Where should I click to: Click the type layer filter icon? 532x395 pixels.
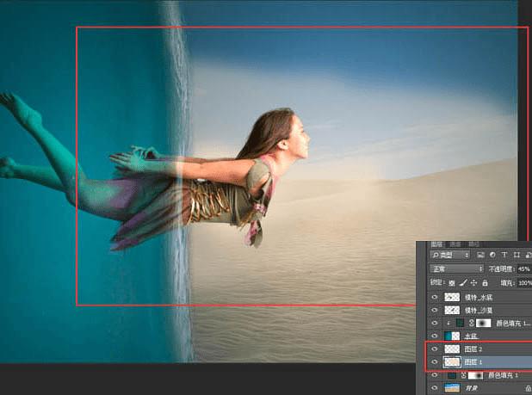(x=504, y=256)
